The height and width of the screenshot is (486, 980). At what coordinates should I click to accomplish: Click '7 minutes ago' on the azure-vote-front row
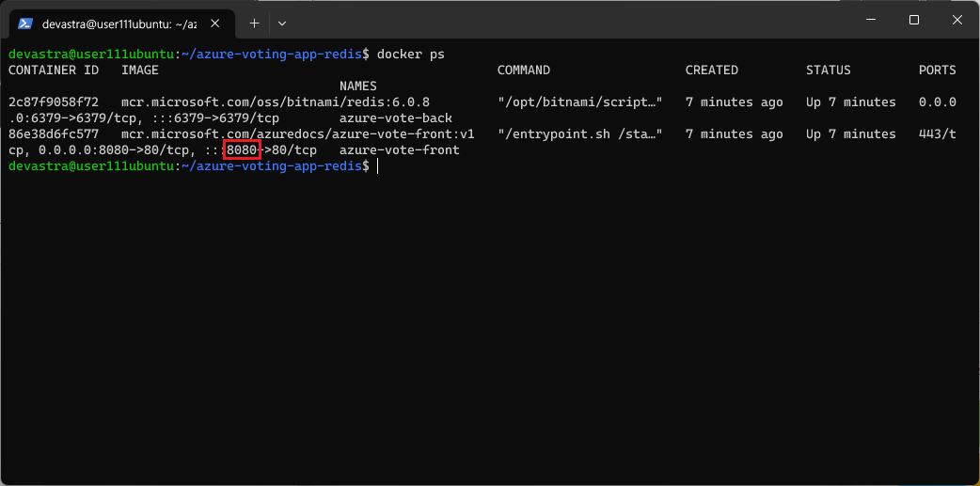tap(735, 134)
